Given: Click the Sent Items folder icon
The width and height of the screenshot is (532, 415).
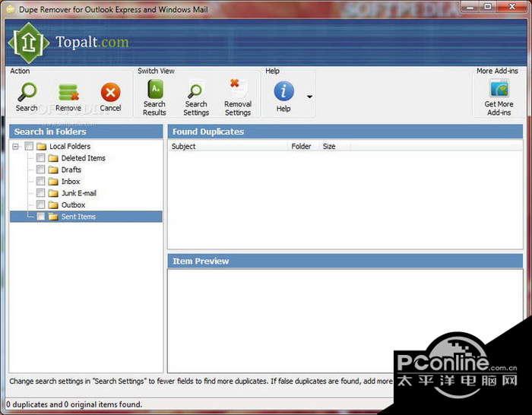Looking at the screenshot, I should click(x=53, y=217).
